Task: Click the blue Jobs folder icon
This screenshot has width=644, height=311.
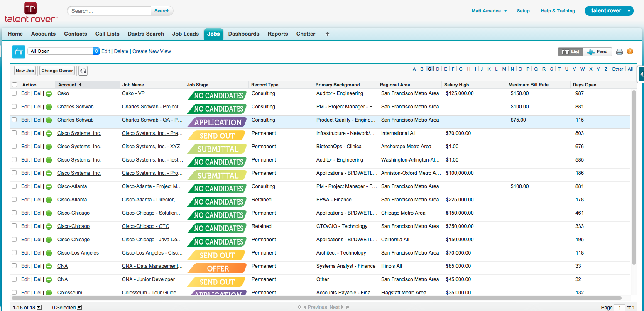Action: pyautogui.click(x=19, y=51)
